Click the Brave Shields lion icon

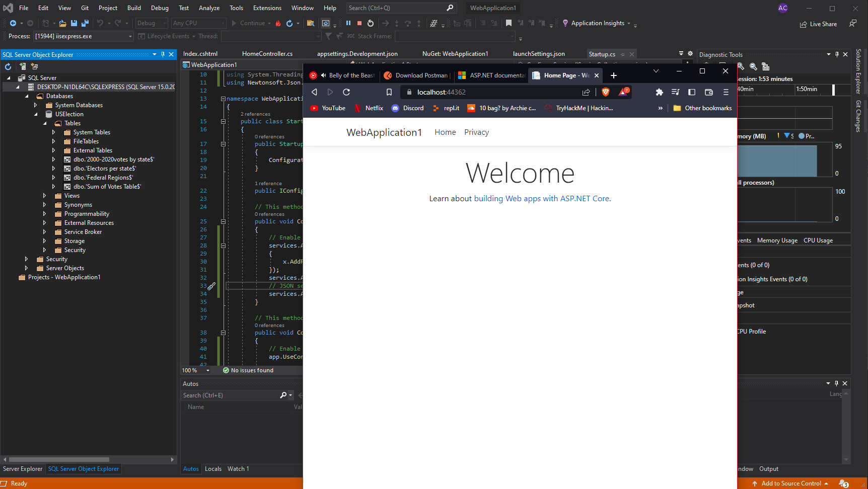[605, 92]
